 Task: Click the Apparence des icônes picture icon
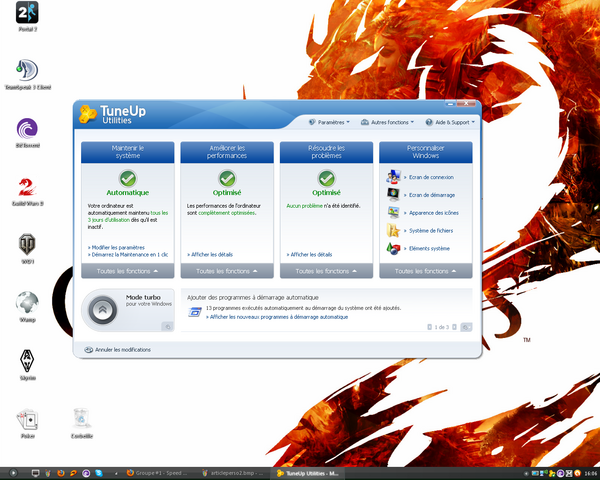[393, 212]
